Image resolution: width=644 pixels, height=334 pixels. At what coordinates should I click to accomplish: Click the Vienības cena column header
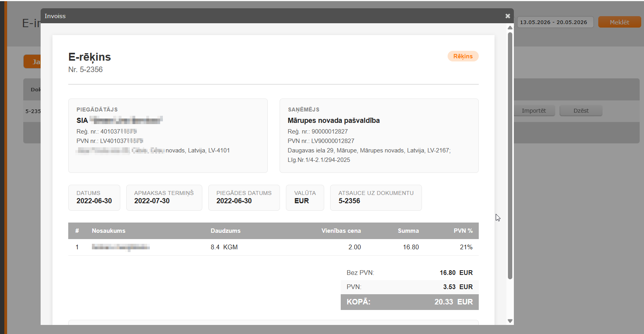[x=341, y=231]
